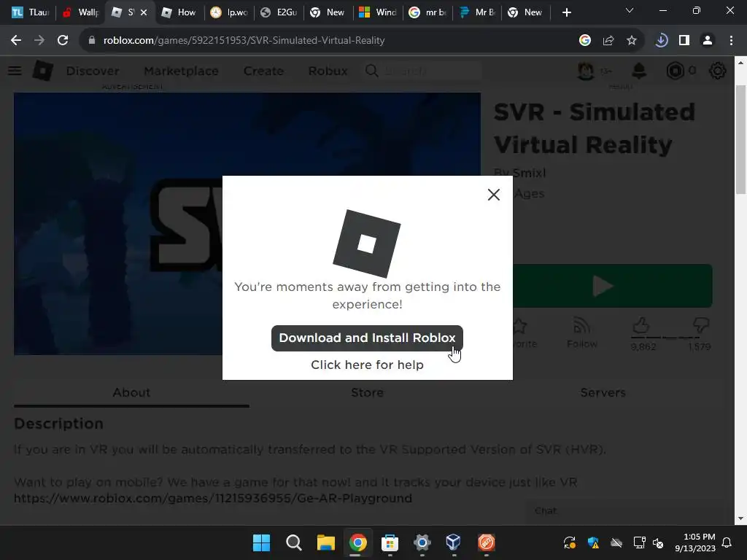Open File Explorer from the taskbar

coord(326,542)
